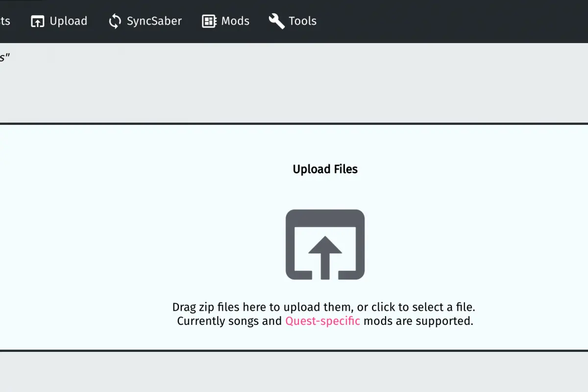This screenshot has height=392, width=588.
Task: Click the large upload arrow icon
Action: (x=325, y=245)
